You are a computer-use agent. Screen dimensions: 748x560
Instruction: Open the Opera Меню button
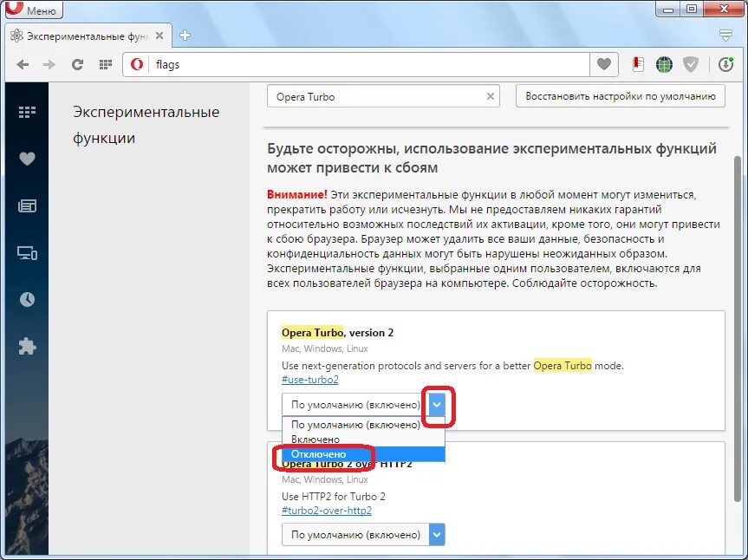click(x=34, y=9)
